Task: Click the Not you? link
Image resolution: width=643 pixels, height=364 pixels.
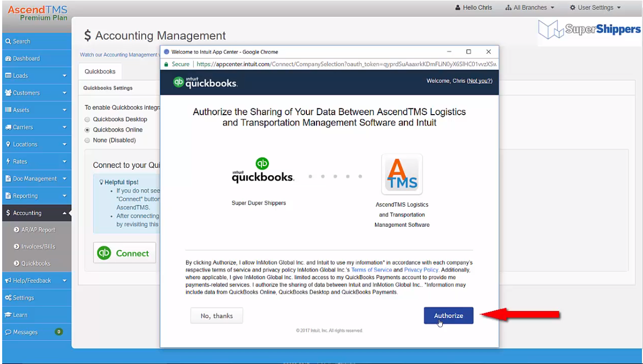Action: click(480, 81)
